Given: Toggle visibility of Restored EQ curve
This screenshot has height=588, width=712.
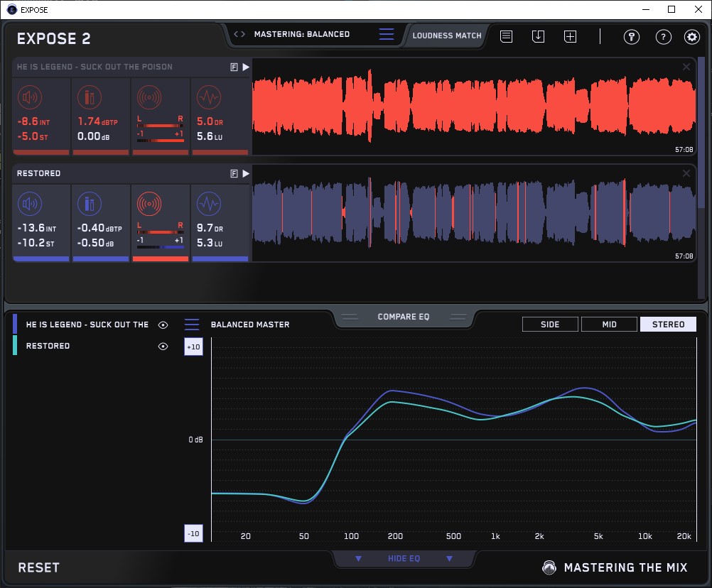Looking at the screenshot, I should point(163,346).
